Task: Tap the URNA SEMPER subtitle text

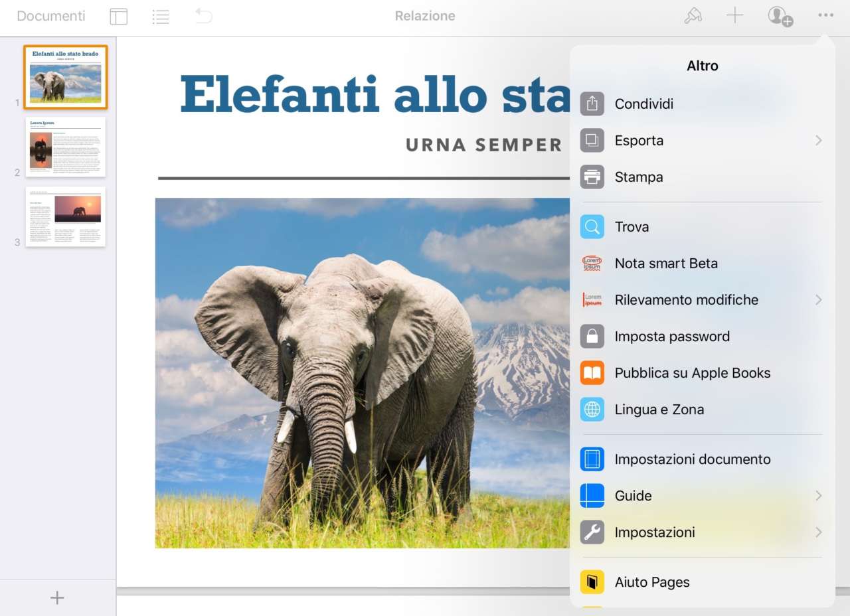Action: click(484, 145)
